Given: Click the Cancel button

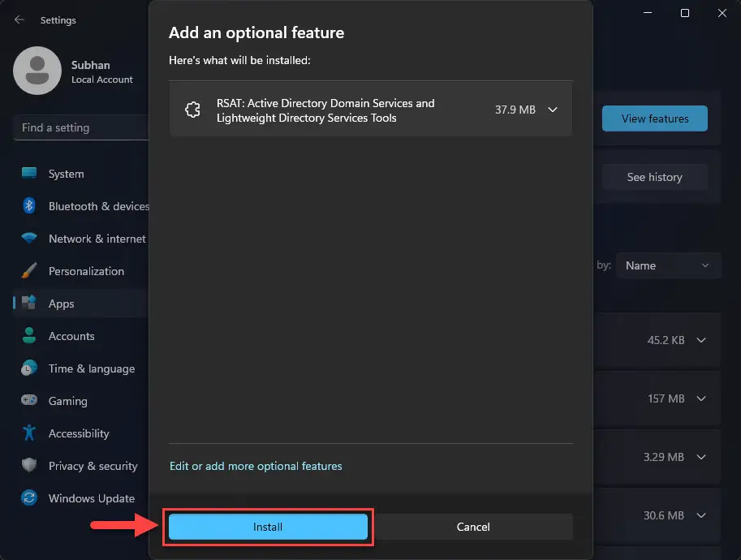Looking at the screenshot, I should 473,526.
